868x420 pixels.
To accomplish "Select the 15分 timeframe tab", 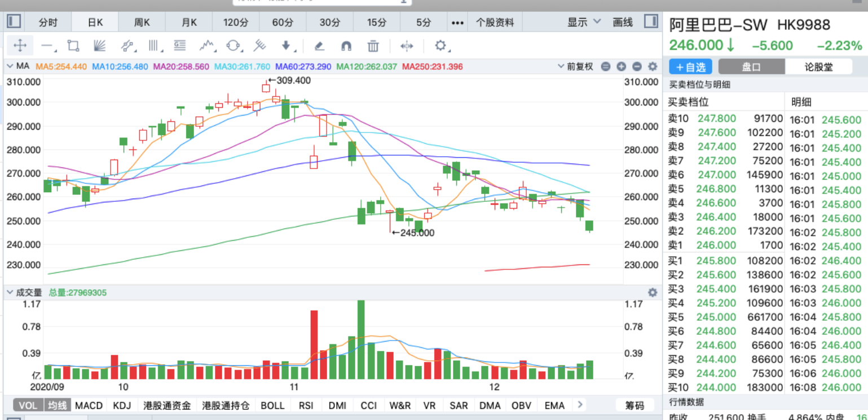I will pyautogui.click(x=377, y=23).
